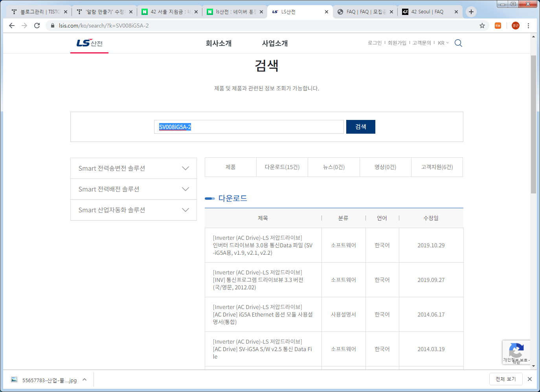Click the reCAPTCHA badge
The height and width of the screenshot is (392, 540).
(516, 352)
